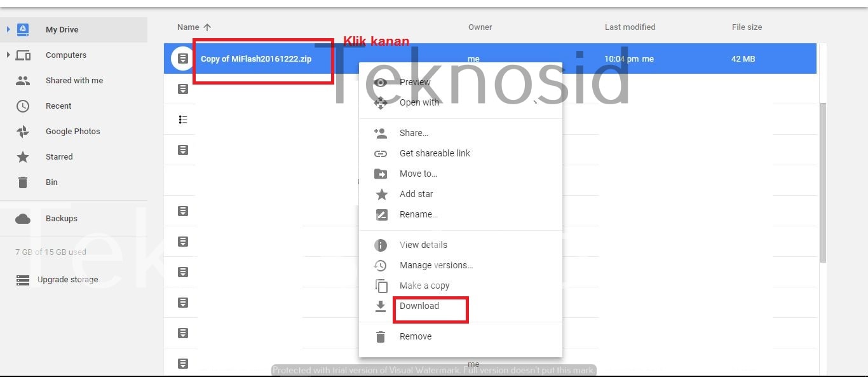Viewport: 868px width, 377px height.
Task: Click the Add star icon in the menu
Action: (381, 195)
